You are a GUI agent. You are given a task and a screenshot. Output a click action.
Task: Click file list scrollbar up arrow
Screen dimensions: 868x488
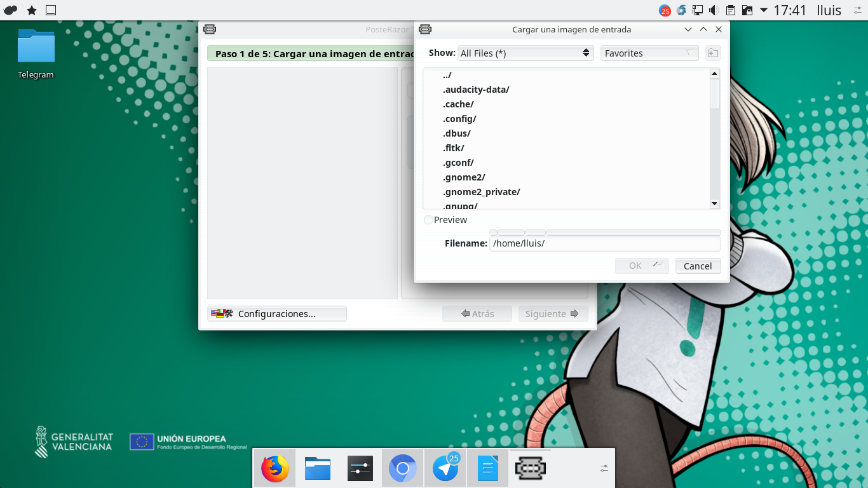point(715,74)
